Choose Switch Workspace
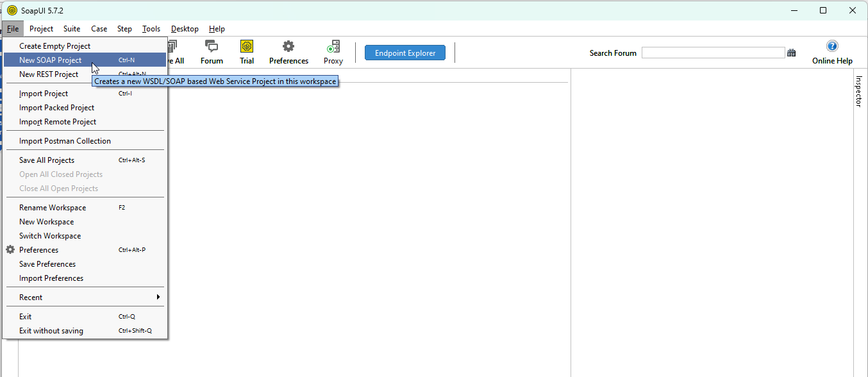This screenshot has height=377, width=868. (85, 236)
